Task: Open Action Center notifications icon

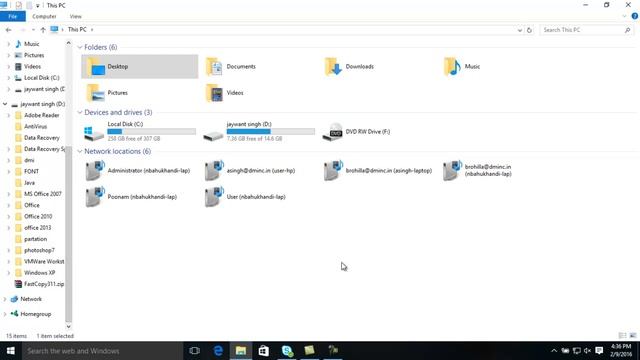Action: coord(599,351)
